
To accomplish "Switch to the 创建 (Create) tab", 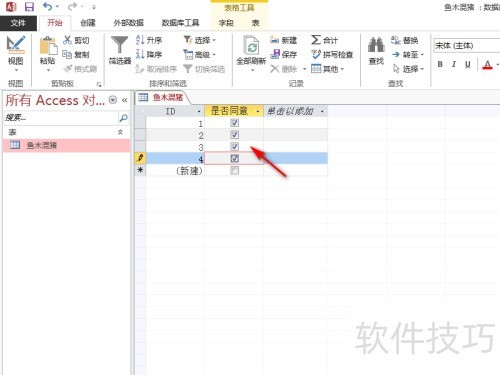I will 88,23.
